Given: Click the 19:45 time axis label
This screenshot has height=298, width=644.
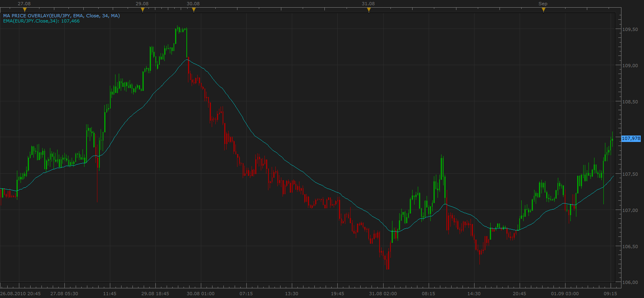Looking at the screenshot, I should (x=338, y=294).
